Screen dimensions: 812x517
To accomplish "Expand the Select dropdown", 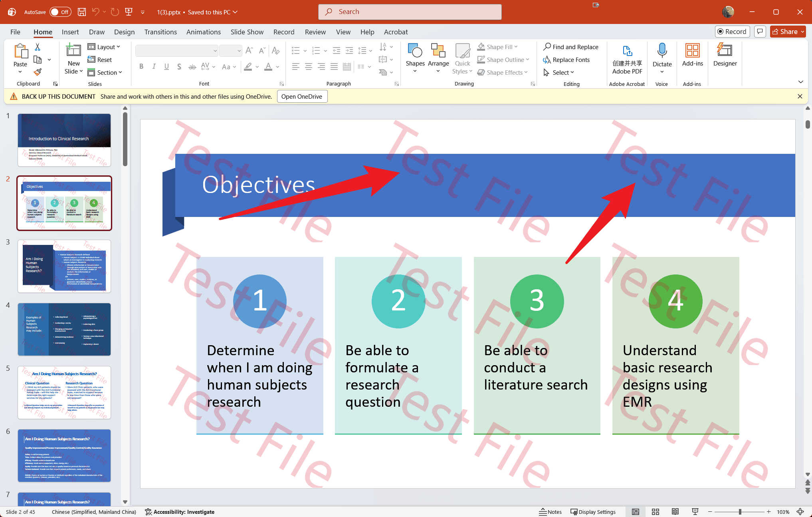I will coord(559,72).
